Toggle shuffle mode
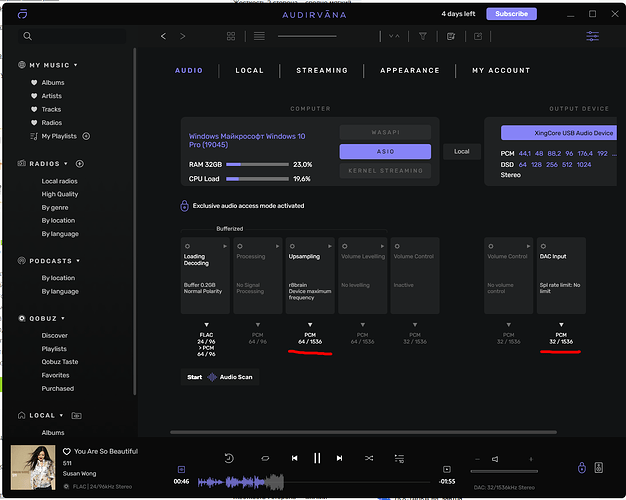 click(369, 458)
